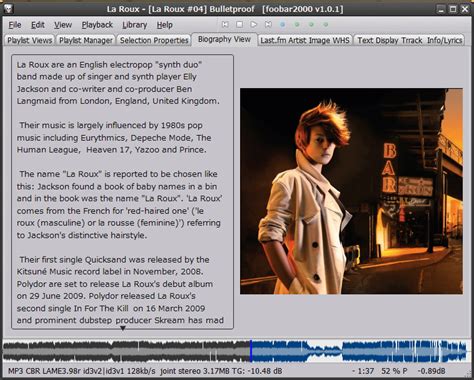Click the blue circle toolbar button
This screenshot has height=380, width=474.
coord(283,24)
